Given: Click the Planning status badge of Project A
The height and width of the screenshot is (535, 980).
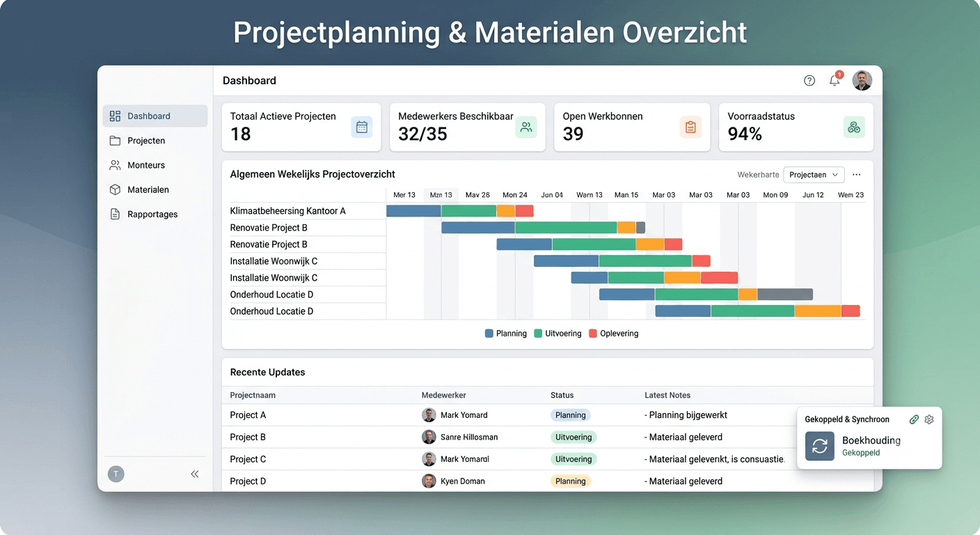Looking at the screenshot, I should point(571,415).
